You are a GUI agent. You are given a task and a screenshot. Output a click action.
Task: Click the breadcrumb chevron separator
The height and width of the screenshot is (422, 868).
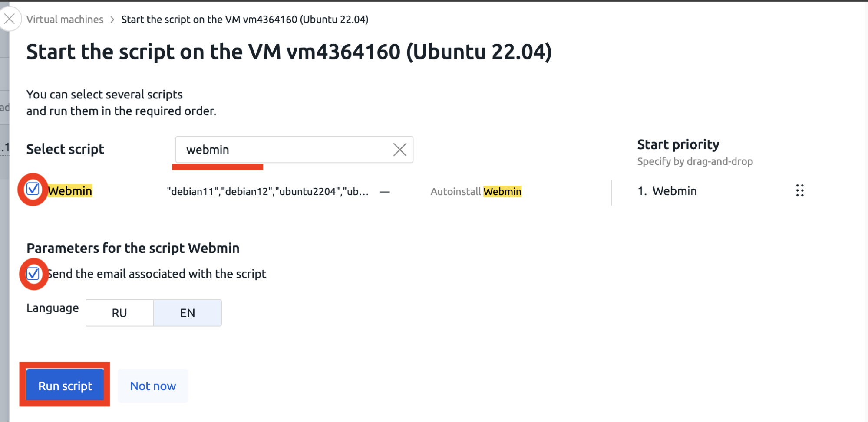pyautogui.click(x=112, y=20)
